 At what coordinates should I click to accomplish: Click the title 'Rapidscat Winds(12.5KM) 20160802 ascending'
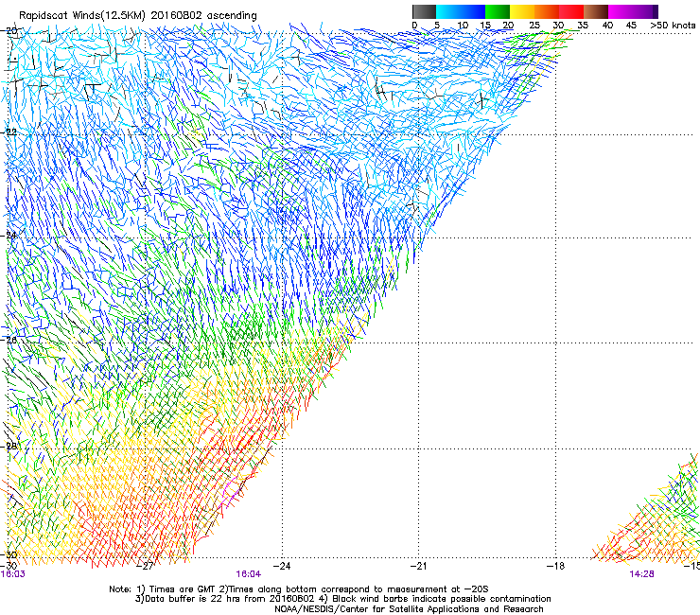pos(138,16)
